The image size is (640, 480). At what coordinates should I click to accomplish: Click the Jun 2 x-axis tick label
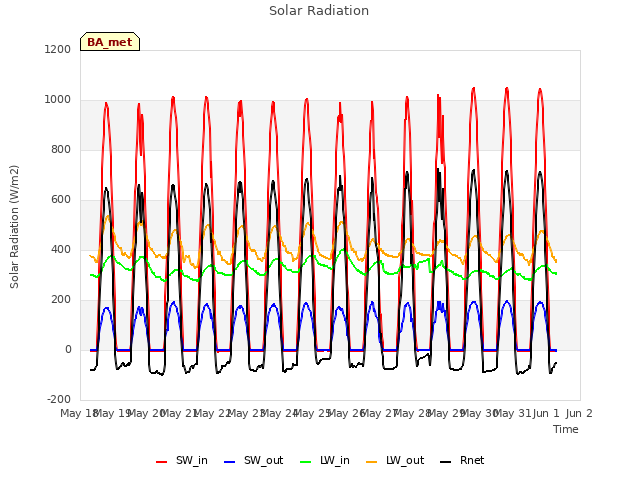[x=579, y=413]
